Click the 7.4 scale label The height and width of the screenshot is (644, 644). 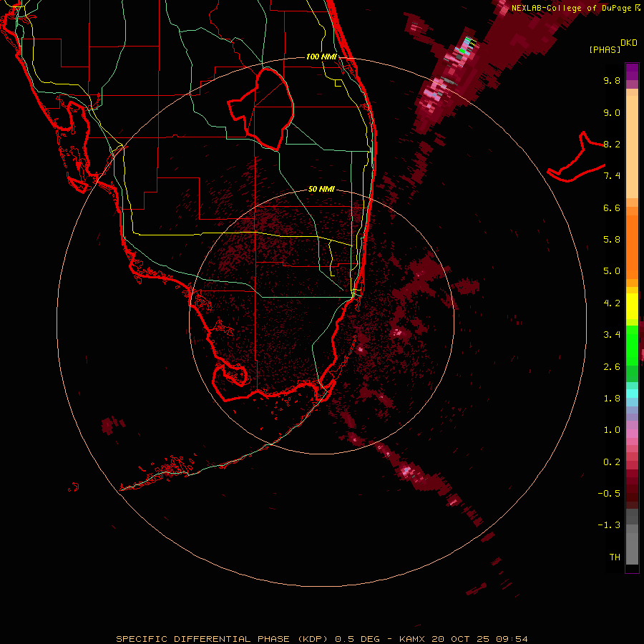tap(612, 176)
